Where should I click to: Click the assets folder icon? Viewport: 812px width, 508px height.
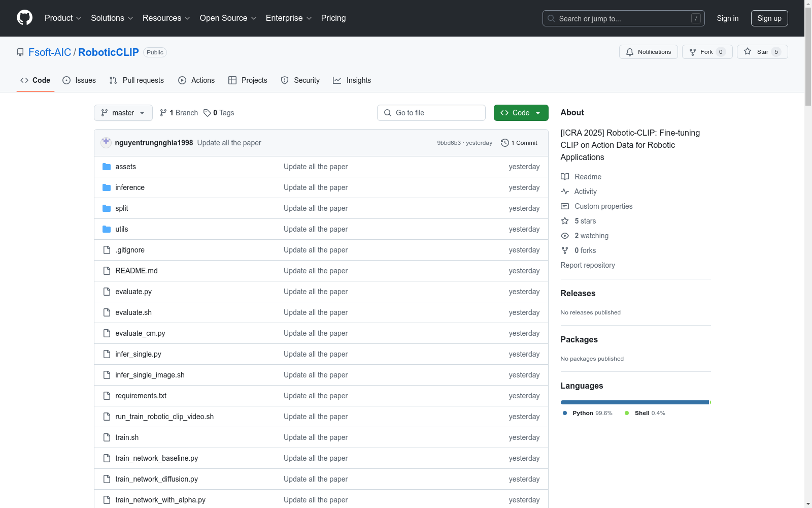[x=107, y=167]
